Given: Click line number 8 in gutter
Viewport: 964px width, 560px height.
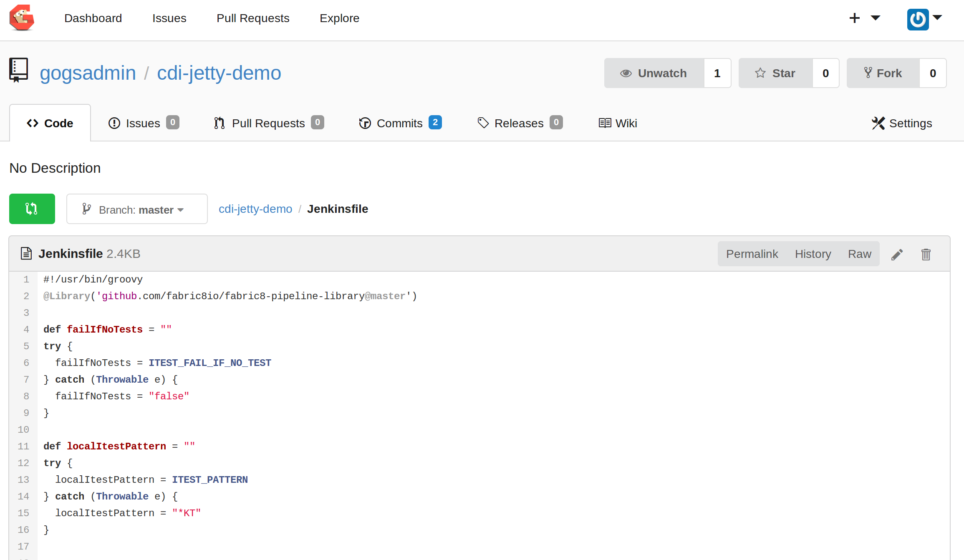Looking at the screenshot, I should pyautogui.click(x=26, y=396).
